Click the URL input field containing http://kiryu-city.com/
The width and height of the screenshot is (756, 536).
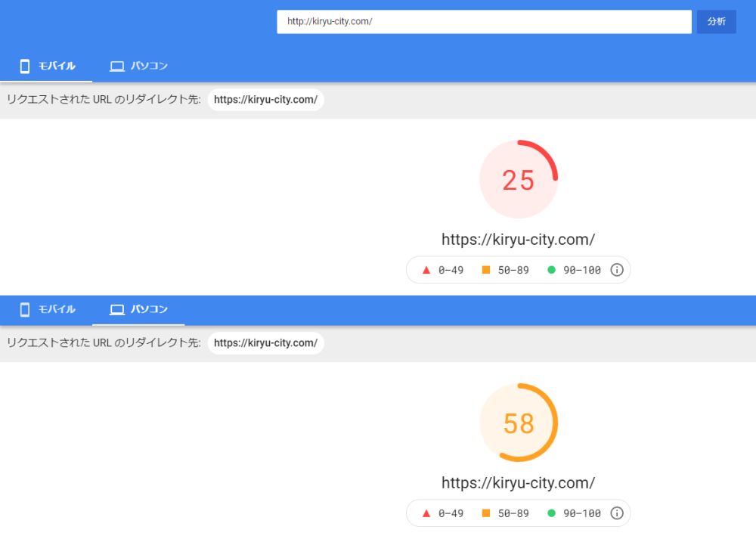pyautogui.click(x=484, y=22)
